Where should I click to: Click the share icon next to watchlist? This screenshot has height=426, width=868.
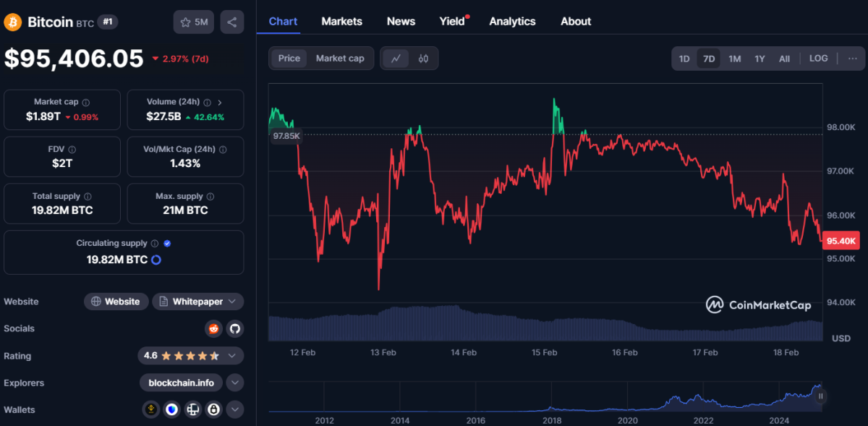pos(231,22)
